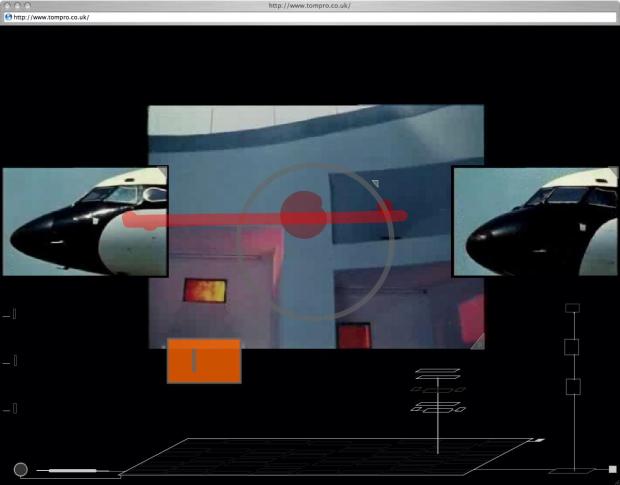This screenshot has height=485, width=620.
Task: Click the top box on the vertical line
Action: 572,308
